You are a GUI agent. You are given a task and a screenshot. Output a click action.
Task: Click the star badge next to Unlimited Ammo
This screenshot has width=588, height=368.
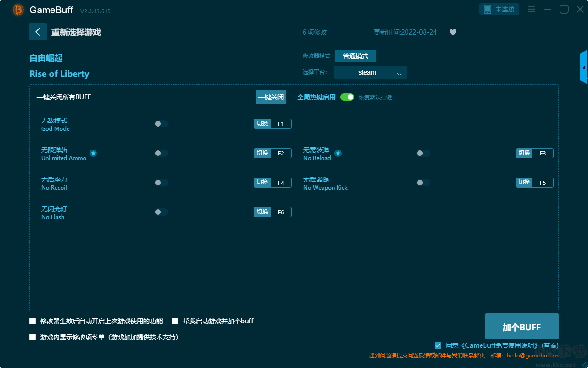pos(93,153)
